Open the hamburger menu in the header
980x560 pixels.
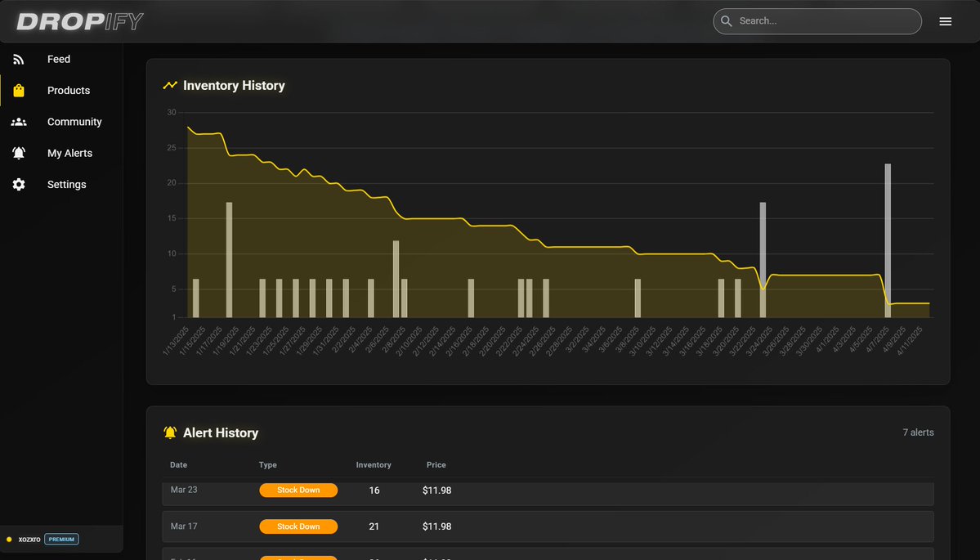(x=945, y=21)
